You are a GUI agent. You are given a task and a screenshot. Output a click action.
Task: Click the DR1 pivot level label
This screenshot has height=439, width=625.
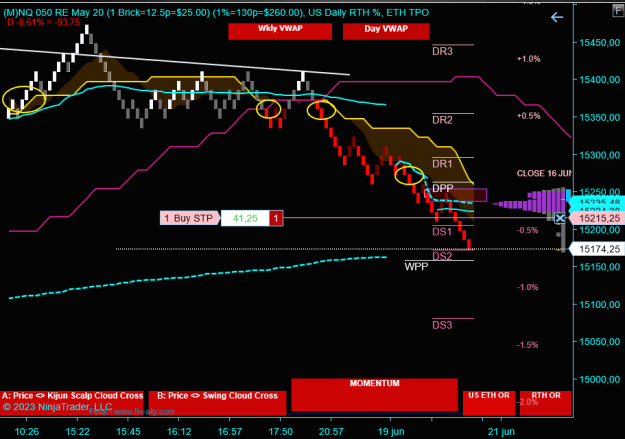tap(442, 164)
